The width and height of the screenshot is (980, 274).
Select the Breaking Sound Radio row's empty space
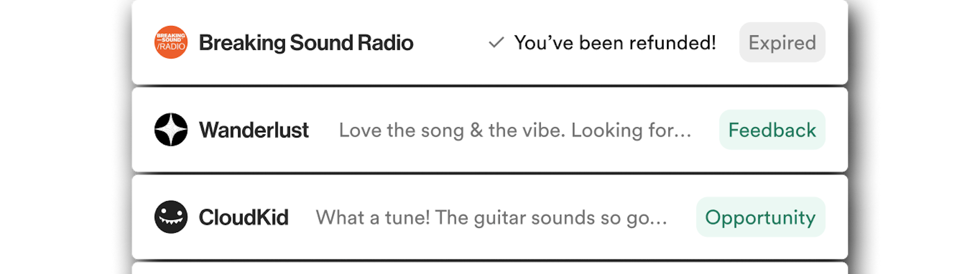coord(451,42)
